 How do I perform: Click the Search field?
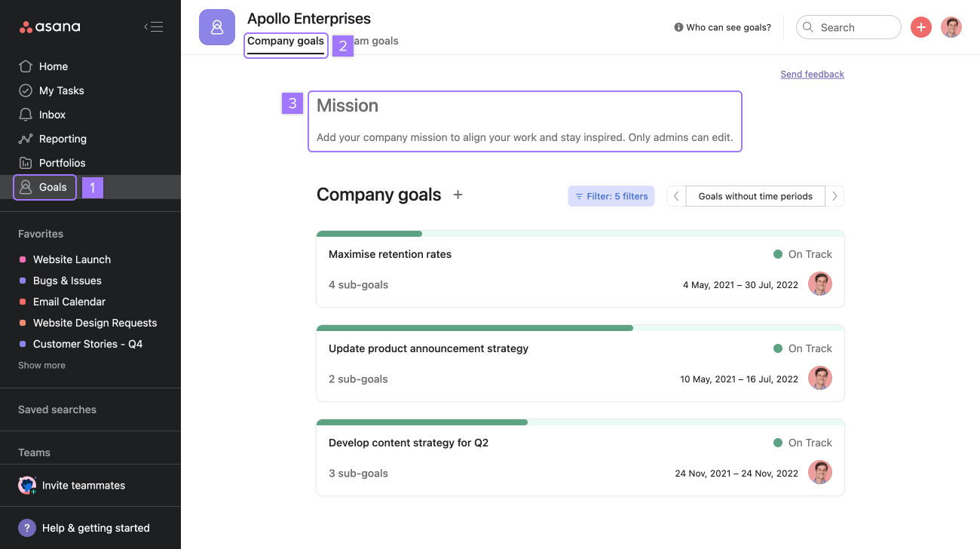[x=849, y=27]
